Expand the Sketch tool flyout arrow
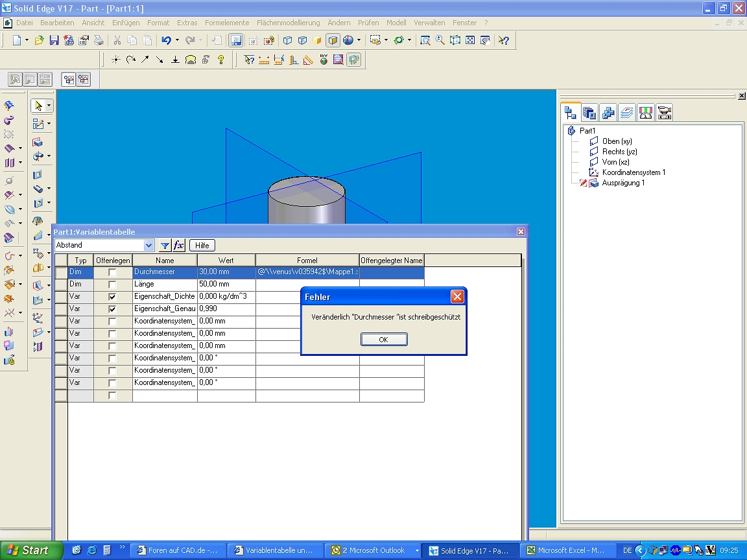 [49, 124]
